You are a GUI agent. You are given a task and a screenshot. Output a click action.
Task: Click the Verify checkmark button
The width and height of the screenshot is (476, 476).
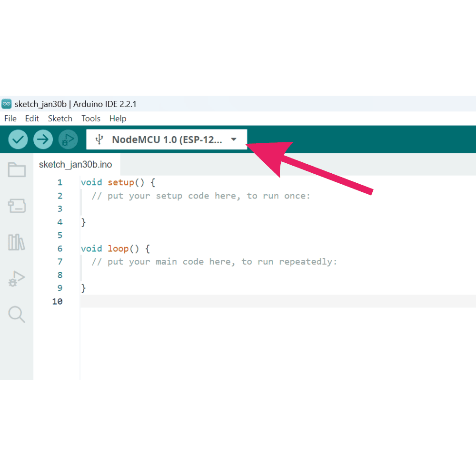pyautogui.click(x=18, y=139)
